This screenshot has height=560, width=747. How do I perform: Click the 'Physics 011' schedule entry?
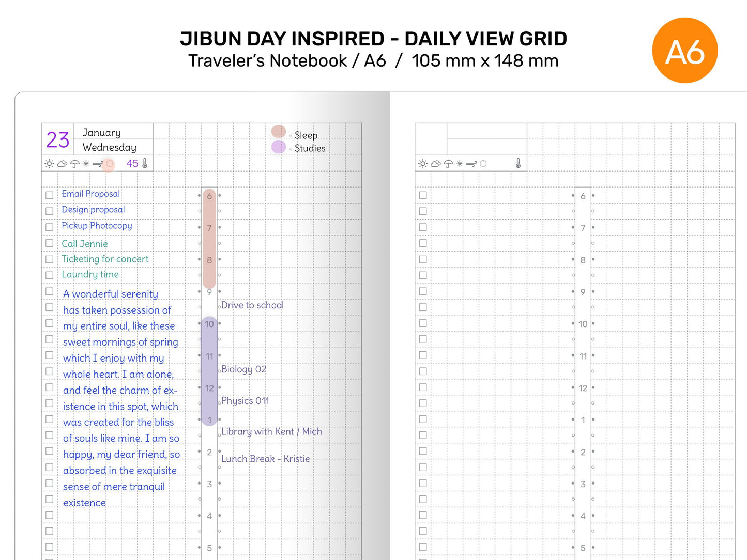coord(245,401)
